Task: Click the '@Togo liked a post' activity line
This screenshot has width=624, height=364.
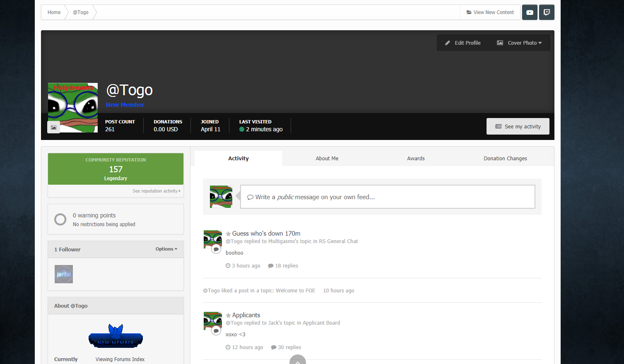Action: pyautogui.click(x=259, y=291)
